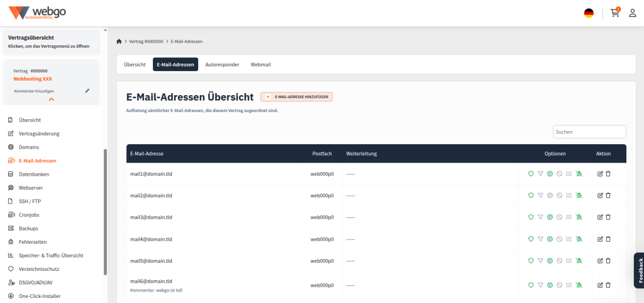The height and width of the screenshot is (303, 644).
Task: Open Fehlerseiten in the sidebar
Action: (33, 242)
